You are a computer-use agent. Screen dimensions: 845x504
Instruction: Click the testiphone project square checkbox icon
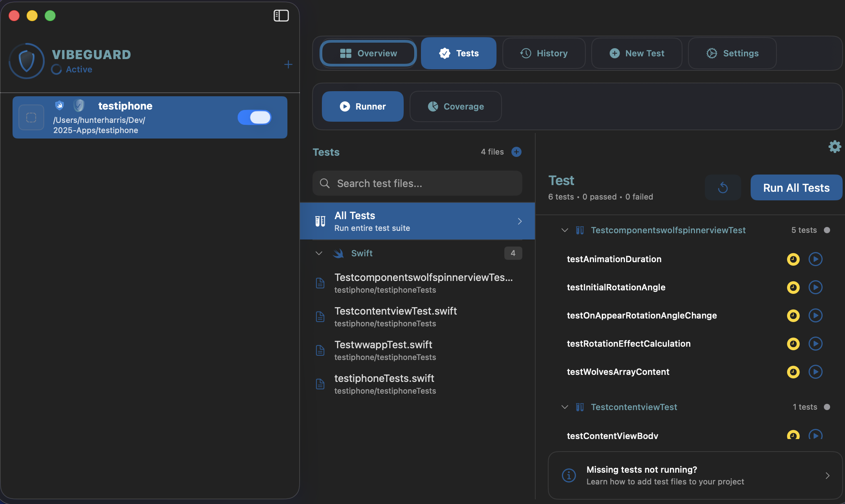click(31, 117)
